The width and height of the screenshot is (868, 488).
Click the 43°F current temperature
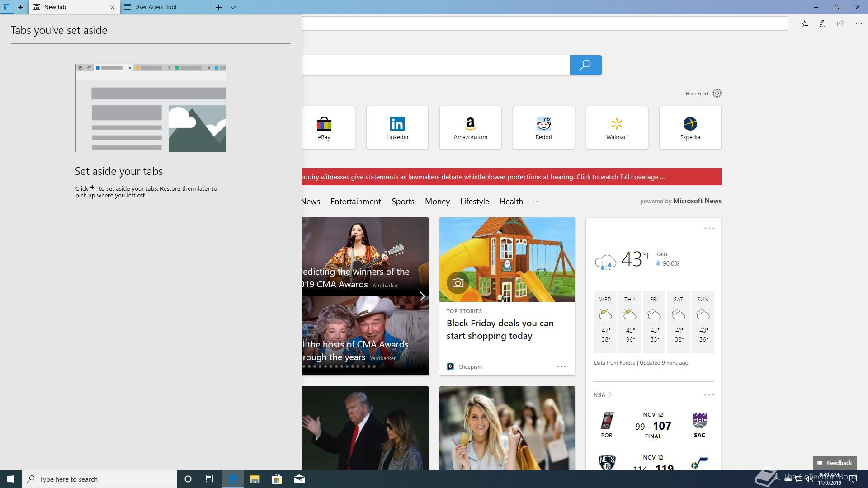pos(636,259)
